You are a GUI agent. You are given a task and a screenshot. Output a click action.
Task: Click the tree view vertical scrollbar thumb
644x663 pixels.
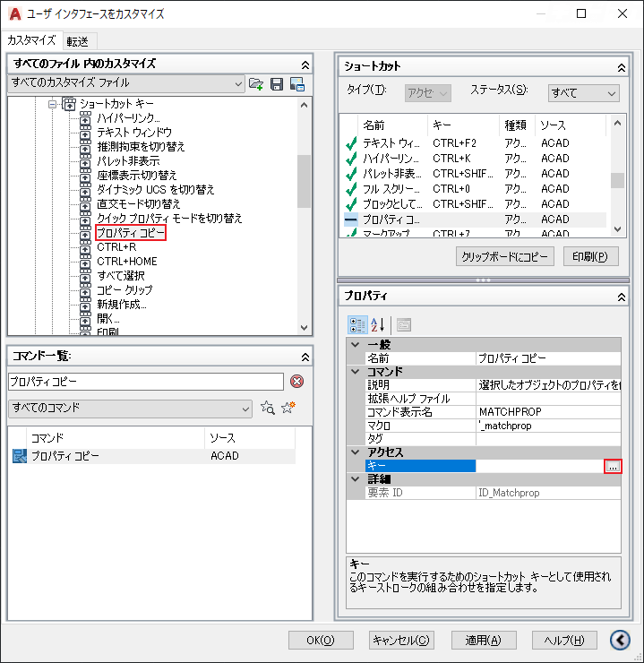click(304, 181)
